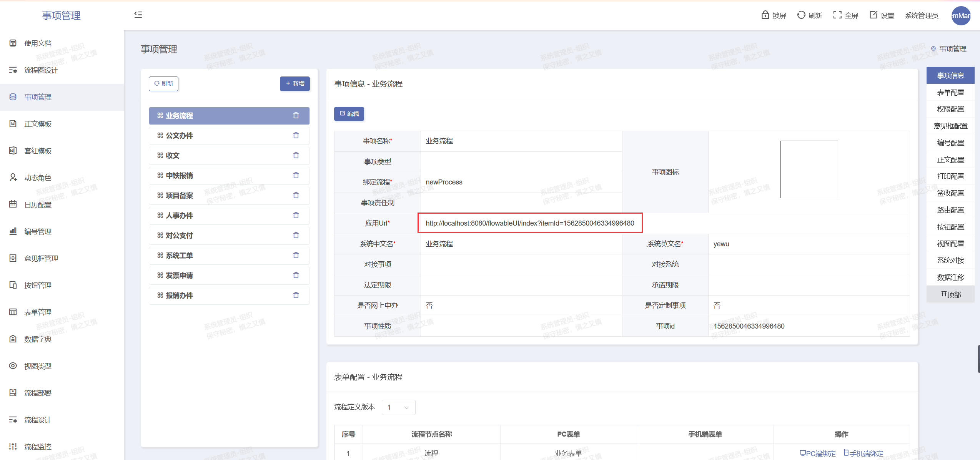Jump to 权限配置 anchor tab
980x460 pixels.
tap(950, 109)
